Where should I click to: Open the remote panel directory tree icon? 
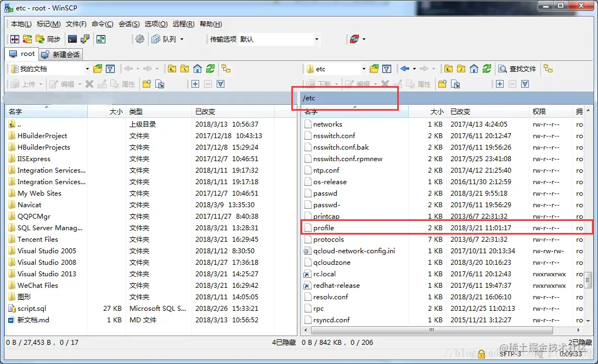click(x=549, y=69)
